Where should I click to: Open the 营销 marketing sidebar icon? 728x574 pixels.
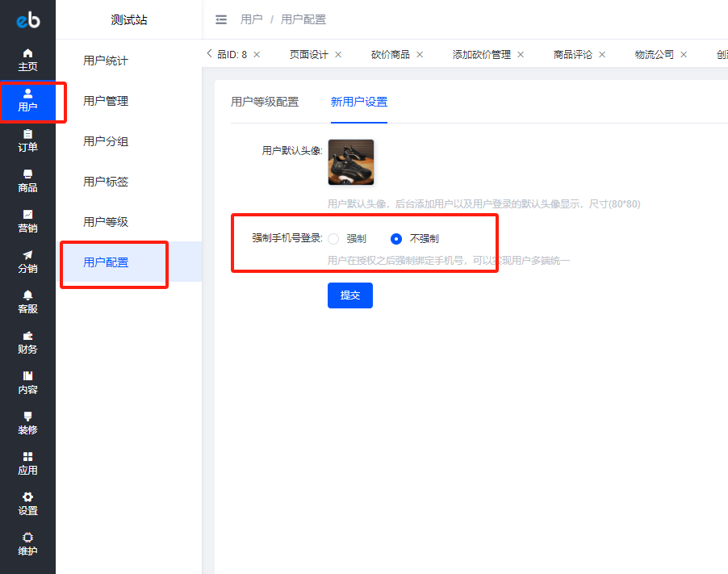tap(27, 215)
